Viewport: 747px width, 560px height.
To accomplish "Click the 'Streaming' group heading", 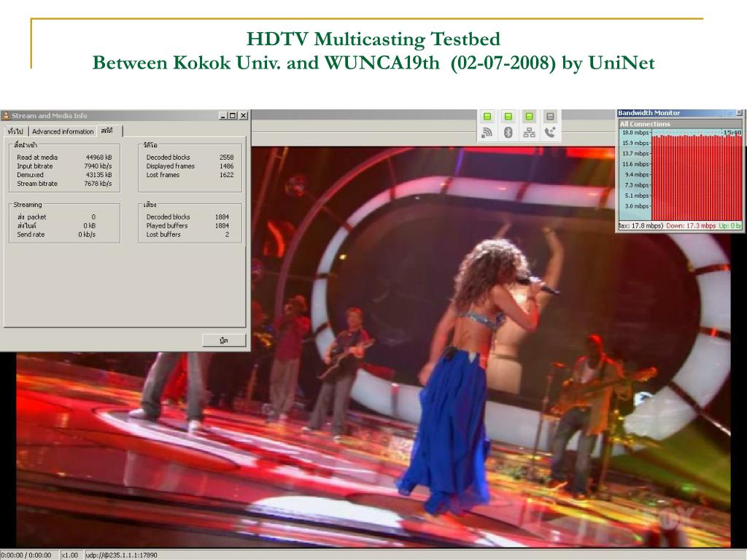I will point(28,205).
